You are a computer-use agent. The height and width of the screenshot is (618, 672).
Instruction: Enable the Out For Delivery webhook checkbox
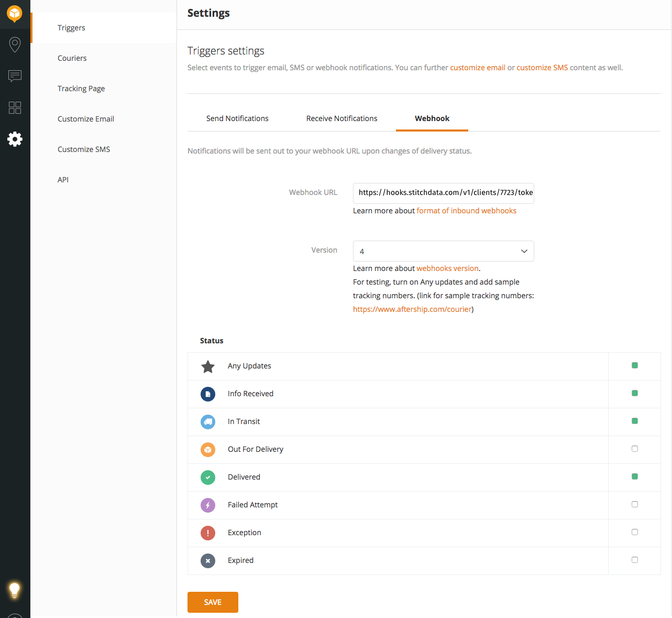pyautogui.click(x=634, y=448)
